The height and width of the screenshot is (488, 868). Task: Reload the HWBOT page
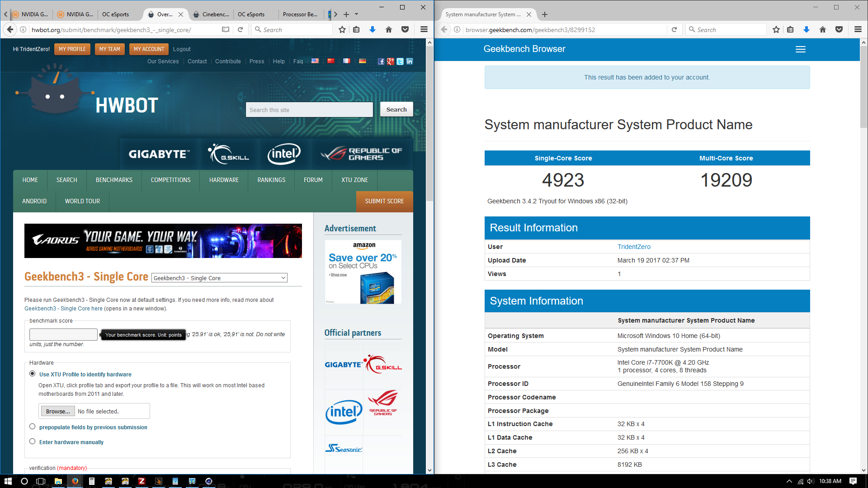coord(241,29)
